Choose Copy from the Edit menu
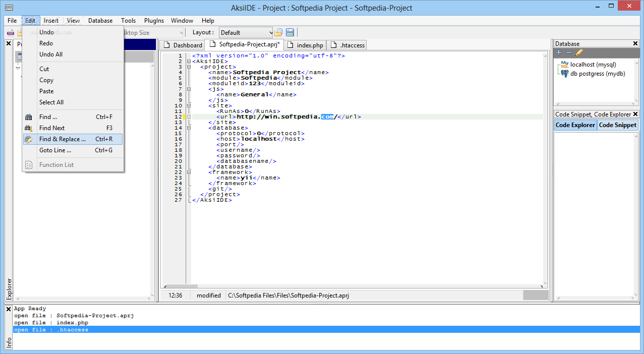Image resolution: width=644 pixels, height=354 pixels. 73,80
